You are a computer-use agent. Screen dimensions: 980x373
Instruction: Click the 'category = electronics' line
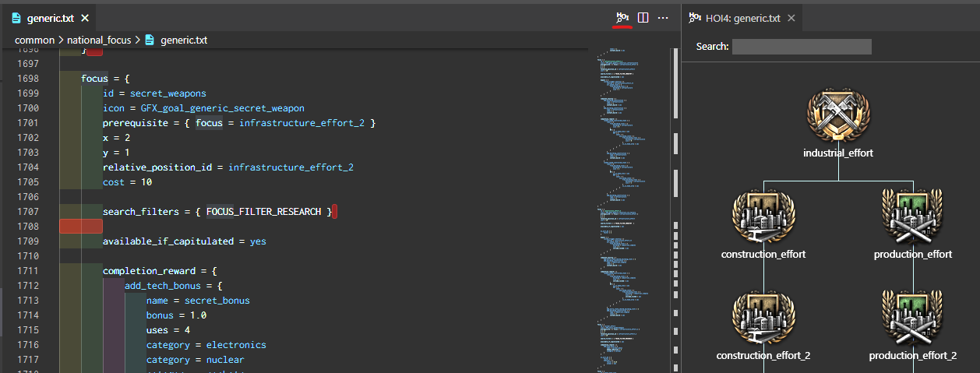(x=206, y=345)
